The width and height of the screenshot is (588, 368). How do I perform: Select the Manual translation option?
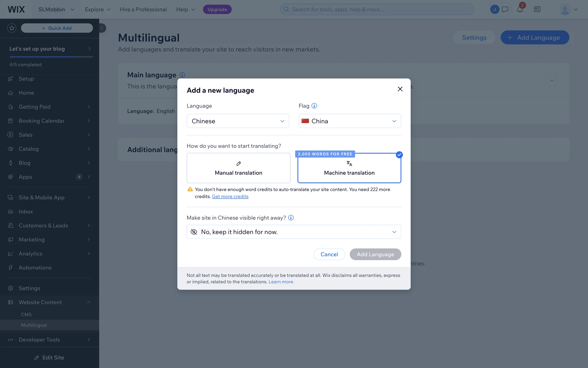[x=238, y=168]
